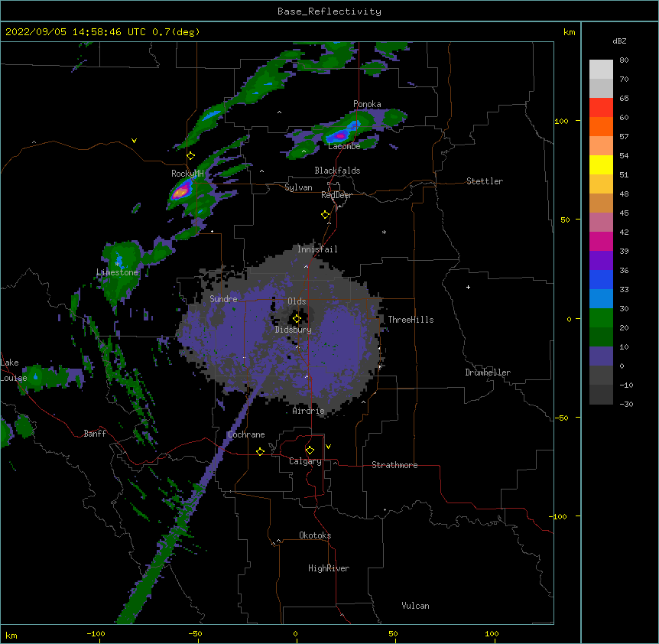Screen dimensions: 659x644
Task: Select the 42 dBZ magenta color swatch
Action: tap(601, 241)
